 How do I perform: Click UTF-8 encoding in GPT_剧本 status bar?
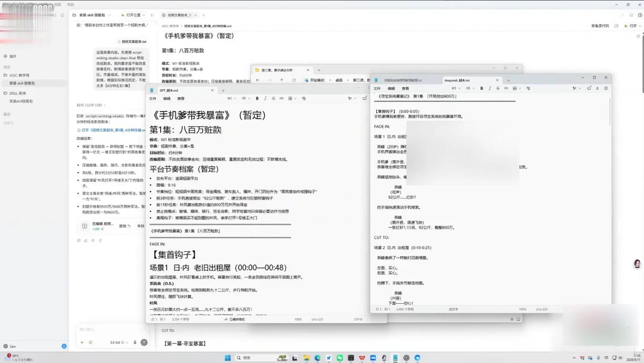tap(358, 319)
